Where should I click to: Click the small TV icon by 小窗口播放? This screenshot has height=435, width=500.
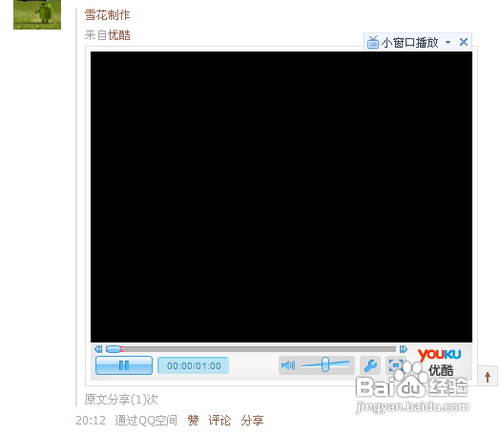click(373, 42)
